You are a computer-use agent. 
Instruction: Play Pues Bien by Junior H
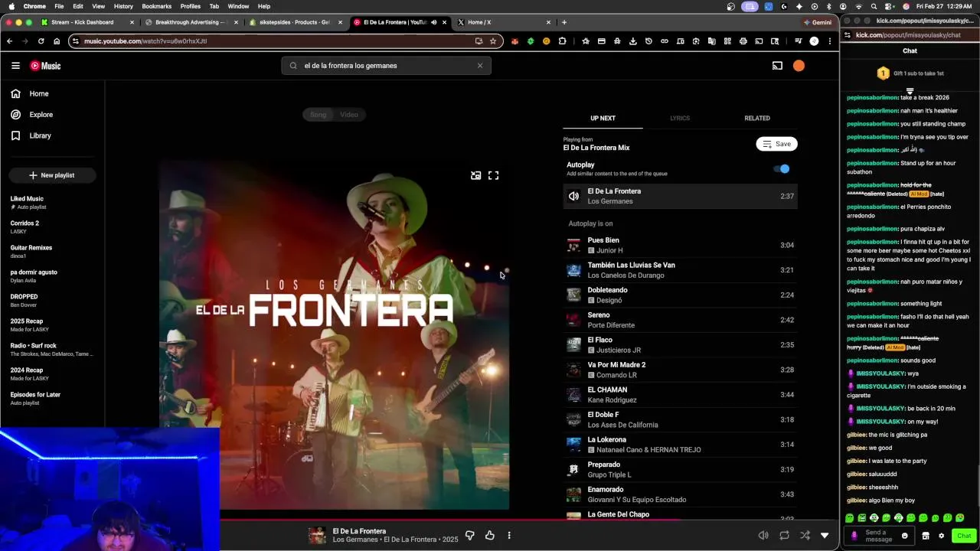coord(680,245)
